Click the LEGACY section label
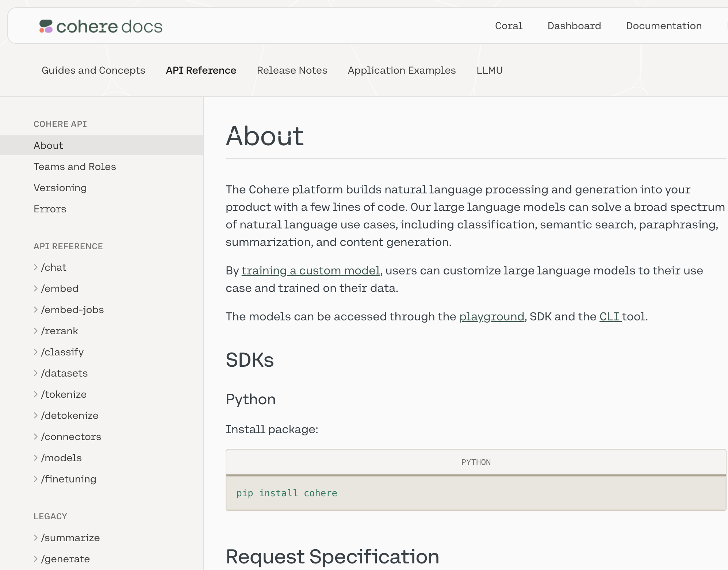728x570 pixels. click(50, 517)
